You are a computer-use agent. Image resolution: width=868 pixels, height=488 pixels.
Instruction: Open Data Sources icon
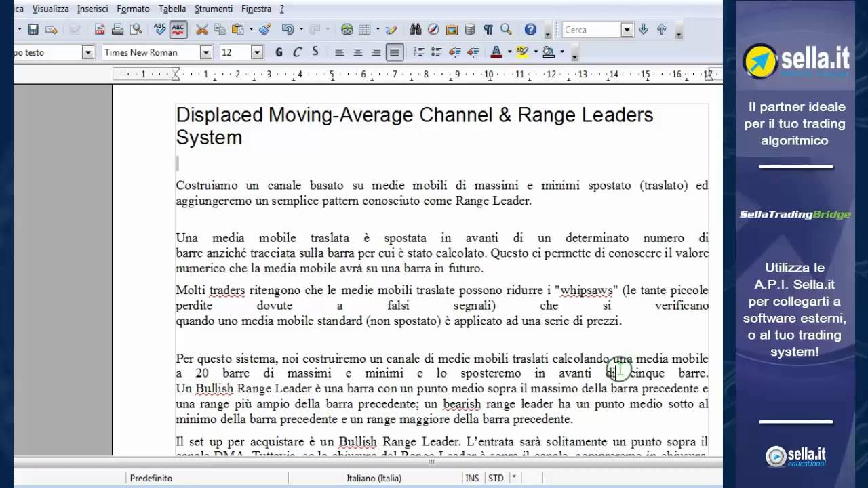pos(469,29)
